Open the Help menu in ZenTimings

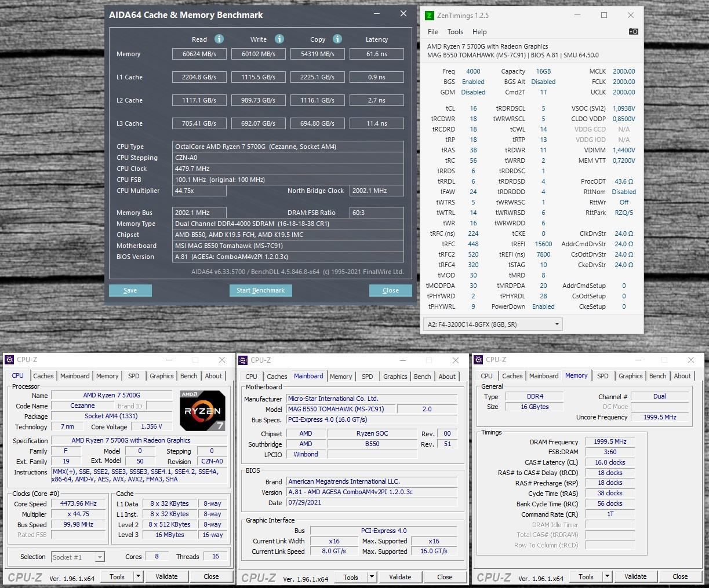click(479, 32)
